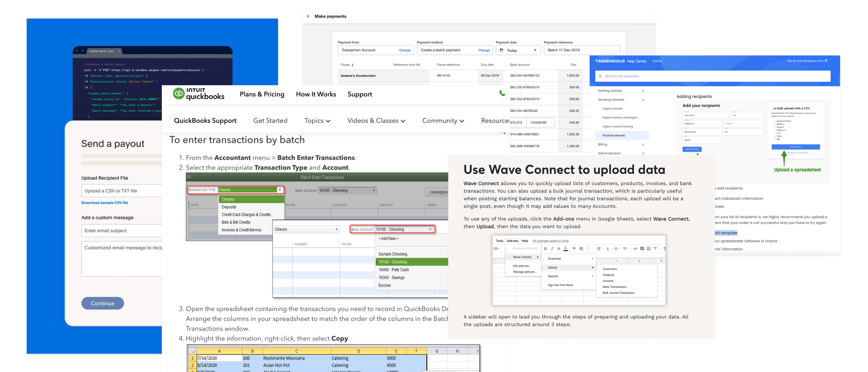Click the vertical align icon in Sheets toolbar

(x=608, y=249)
